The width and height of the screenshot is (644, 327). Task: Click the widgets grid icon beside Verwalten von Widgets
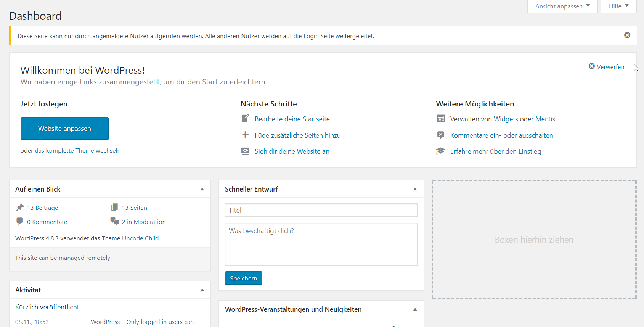pyautogui.click(x=441, y=118)
